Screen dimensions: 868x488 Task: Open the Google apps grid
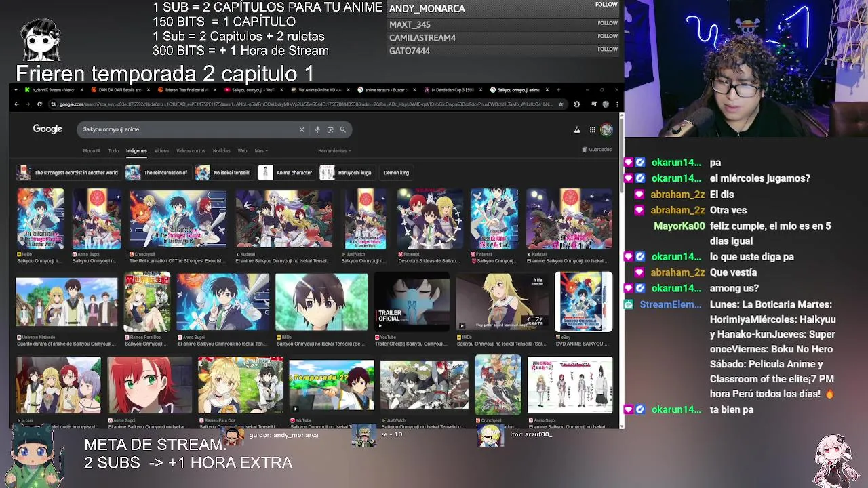pyautogui.click(x=592, y=129)
